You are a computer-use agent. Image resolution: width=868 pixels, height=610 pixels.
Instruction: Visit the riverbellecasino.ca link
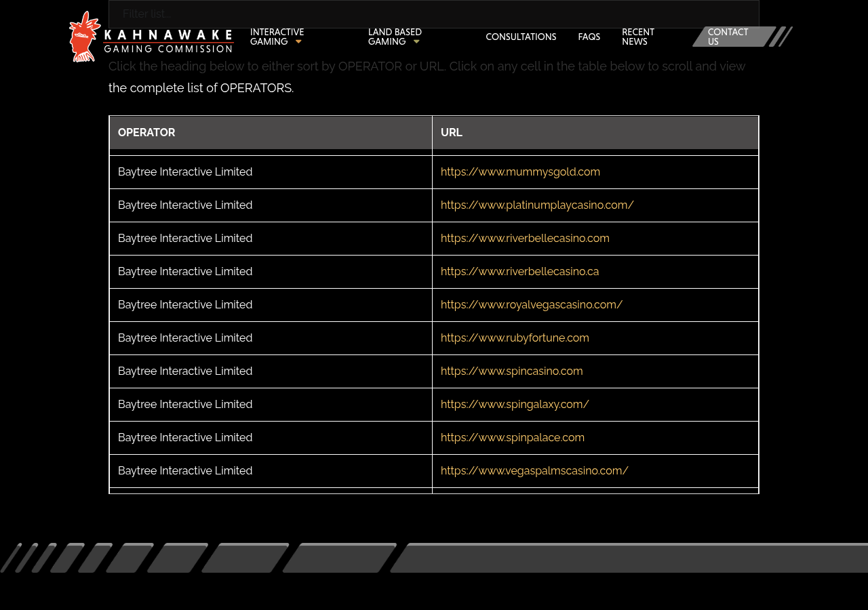pos(519,272)
